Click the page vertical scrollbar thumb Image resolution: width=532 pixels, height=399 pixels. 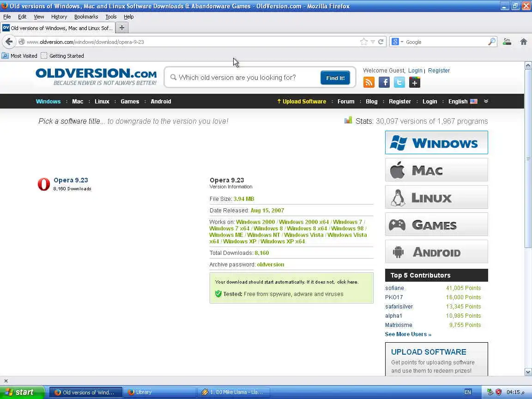528,158
